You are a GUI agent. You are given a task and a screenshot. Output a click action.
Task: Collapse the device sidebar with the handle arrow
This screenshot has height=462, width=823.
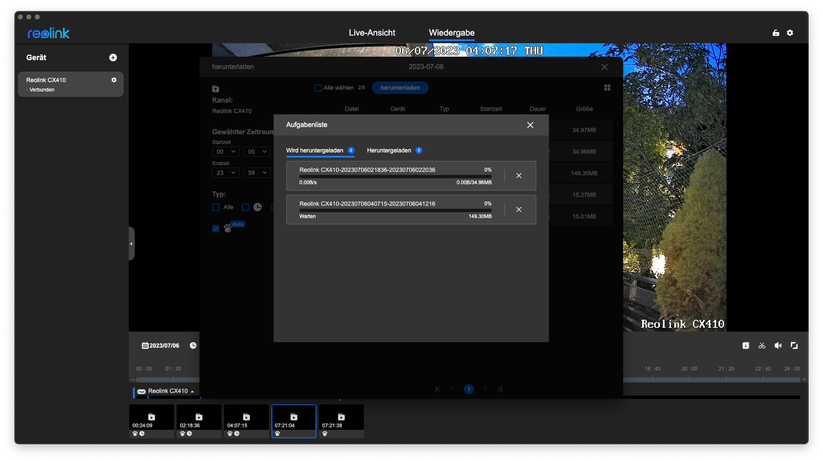[x=132, y=244]
